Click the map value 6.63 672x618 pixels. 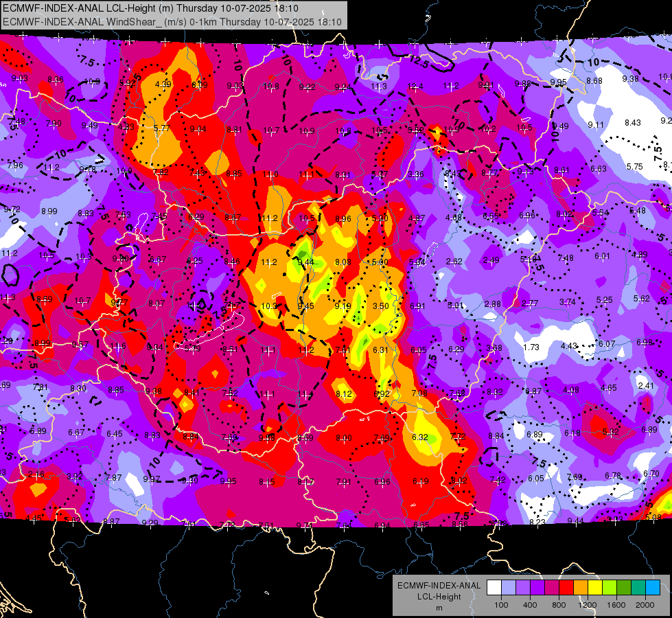pos(599,168)
